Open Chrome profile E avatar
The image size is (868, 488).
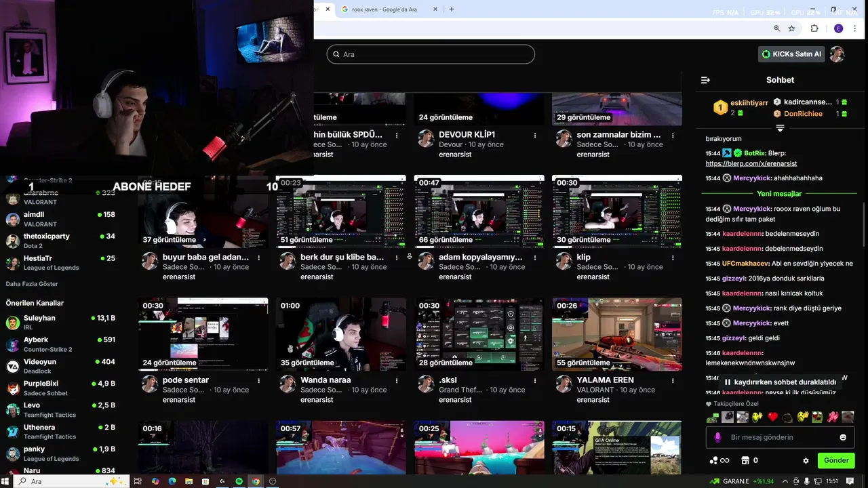pos(838,28)
